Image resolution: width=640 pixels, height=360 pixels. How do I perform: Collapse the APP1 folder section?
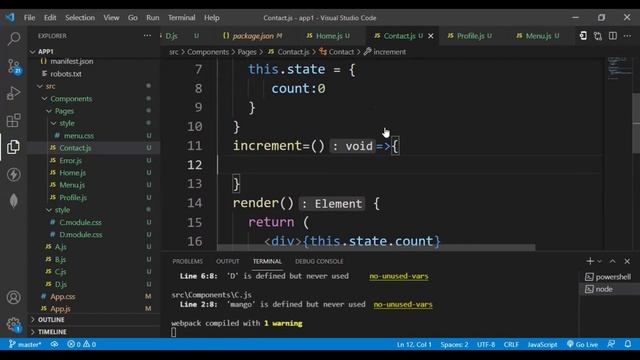(46, 51)
